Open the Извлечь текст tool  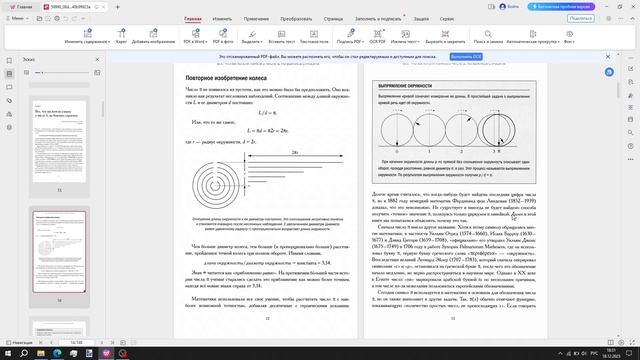405,36
